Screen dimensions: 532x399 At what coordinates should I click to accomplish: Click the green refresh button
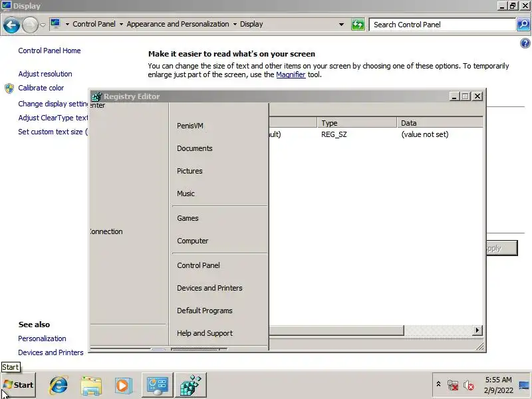click(358, 25)
